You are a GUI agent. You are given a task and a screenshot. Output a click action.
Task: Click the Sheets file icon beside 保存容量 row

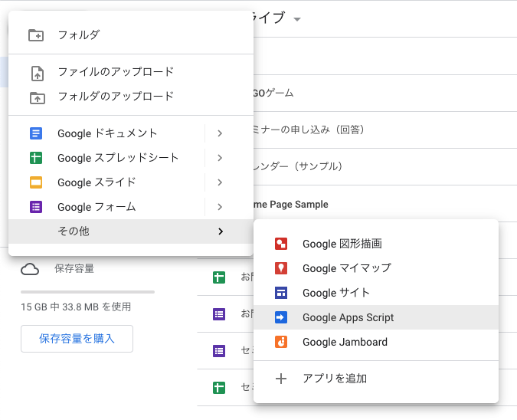(219, 277)
